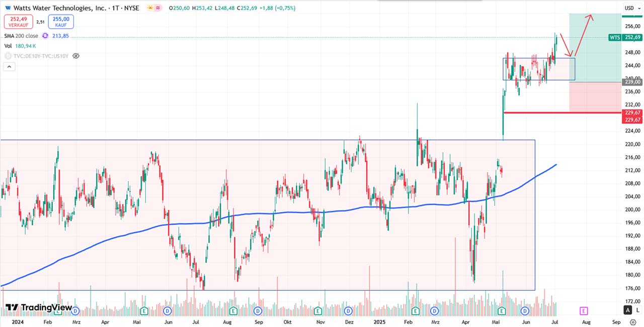Click the market status sun icon

coord(150,8)
